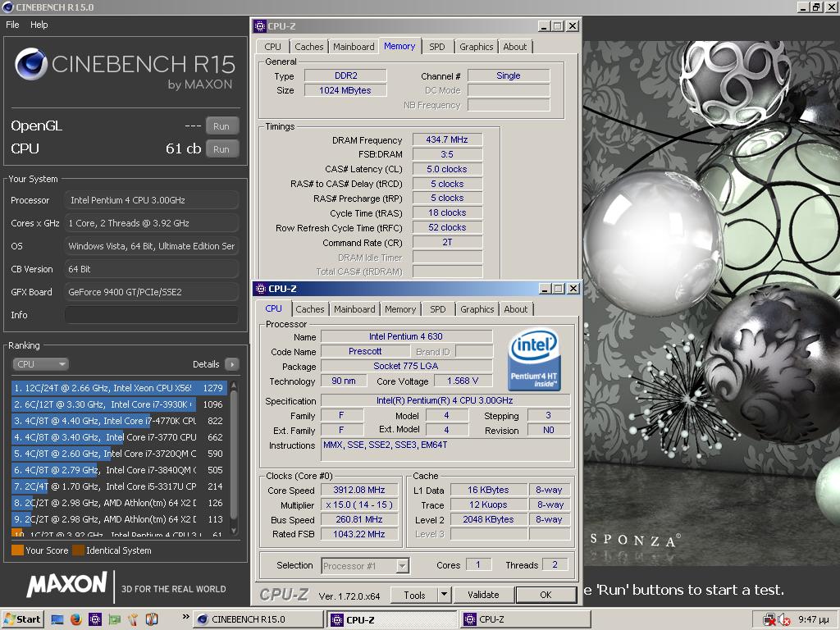
Task: Open Caches tab in upper CPU-Z window
Action: 309,47
